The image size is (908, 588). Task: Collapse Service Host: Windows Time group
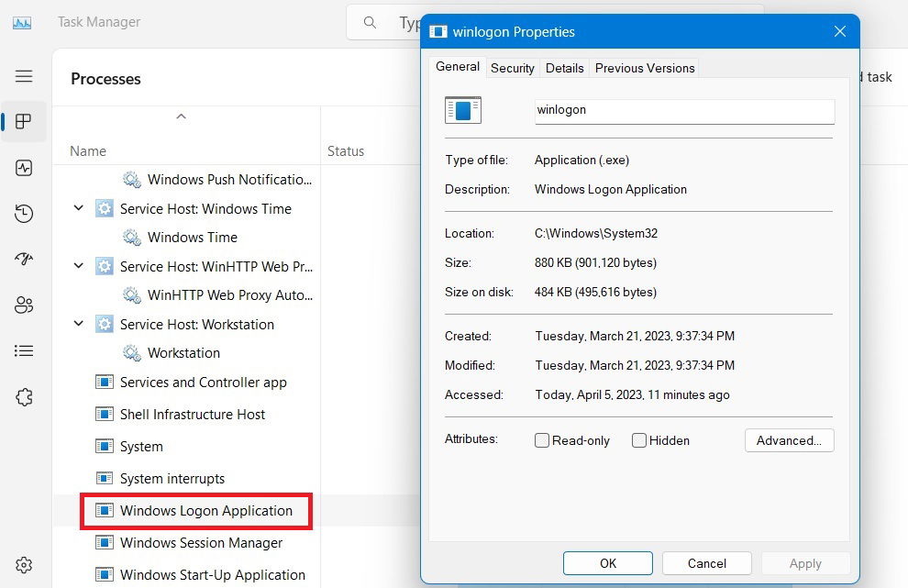pos(78,208)
